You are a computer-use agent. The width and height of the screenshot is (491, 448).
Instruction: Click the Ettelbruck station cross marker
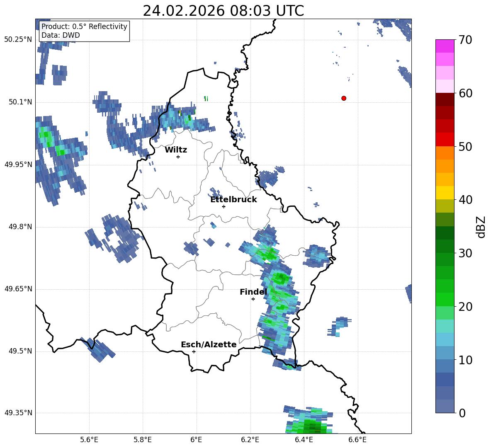pyautogui.click(x=224, y=206)
